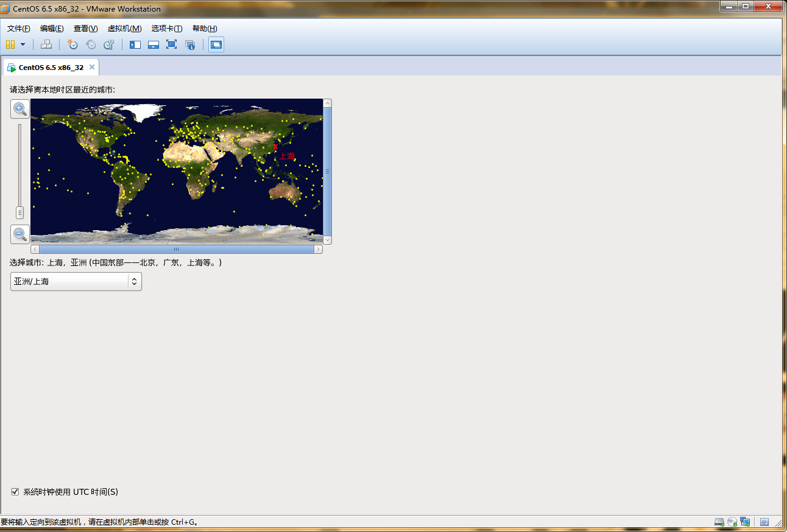Take a snapshot of the virtual machine
787x532 pixels.
coord(72,44)
